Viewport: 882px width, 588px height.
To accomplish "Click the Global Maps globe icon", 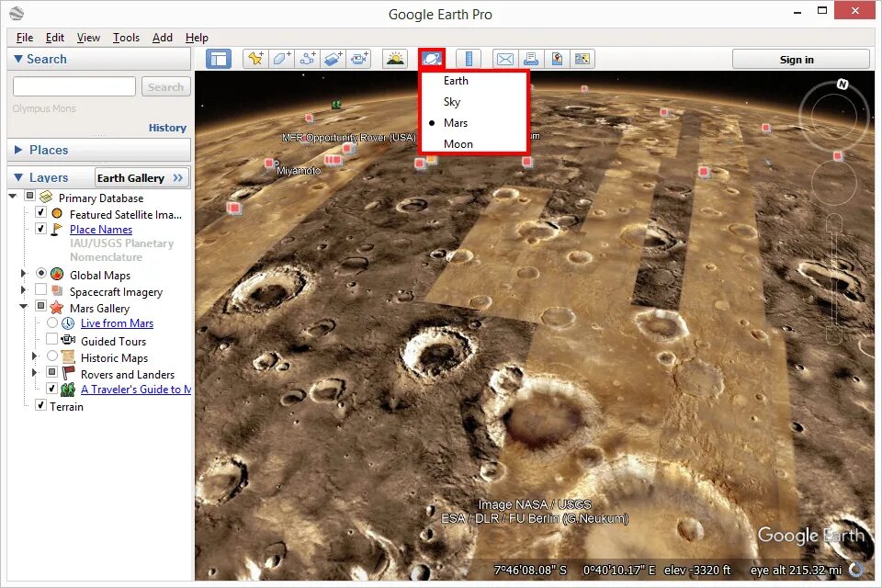I will [x=57, y=274].
